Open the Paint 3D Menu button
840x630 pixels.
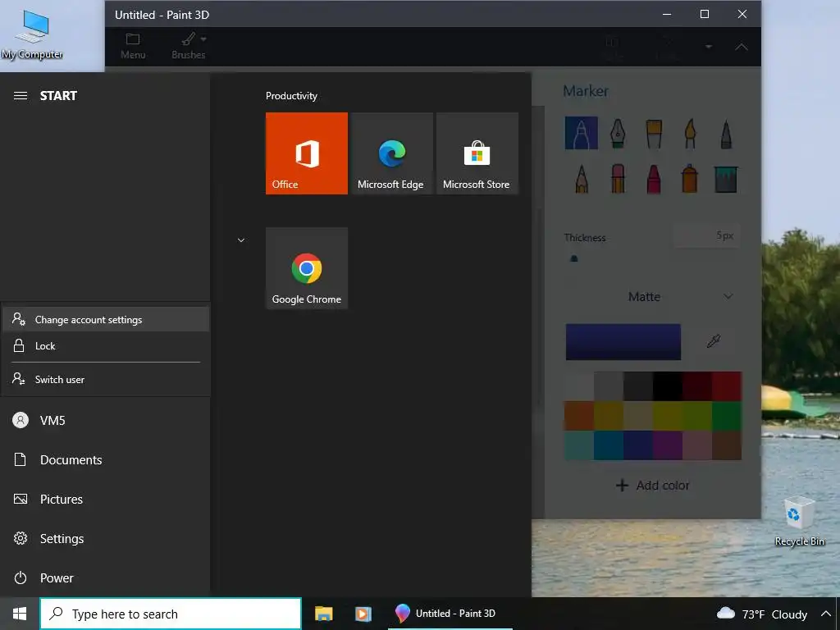[133, 47]
